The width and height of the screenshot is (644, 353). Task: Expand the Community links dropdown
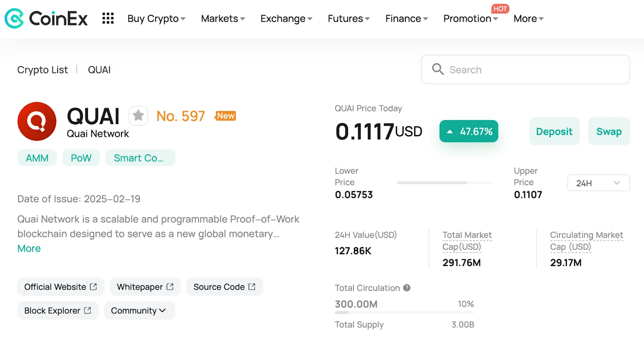(x=139, y=311)
